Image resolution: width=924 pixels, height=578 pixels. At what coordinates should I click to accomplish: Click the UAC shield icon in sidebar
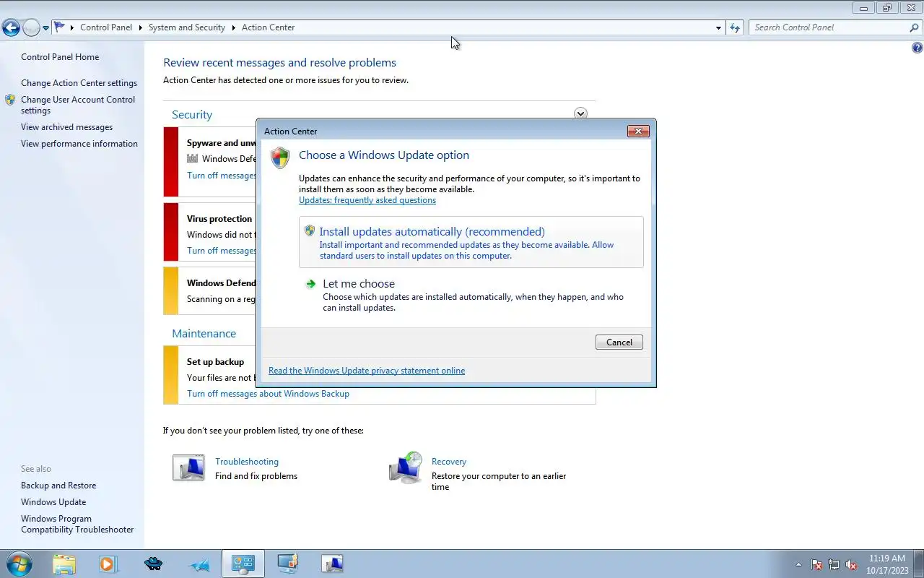(x=10, y=100)
